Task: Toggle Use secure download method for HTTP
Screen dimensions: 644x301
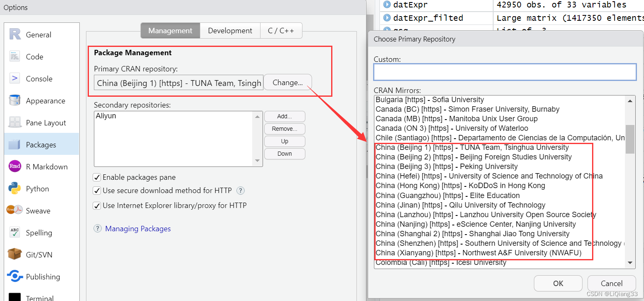Action: click(x=97, y=191)
